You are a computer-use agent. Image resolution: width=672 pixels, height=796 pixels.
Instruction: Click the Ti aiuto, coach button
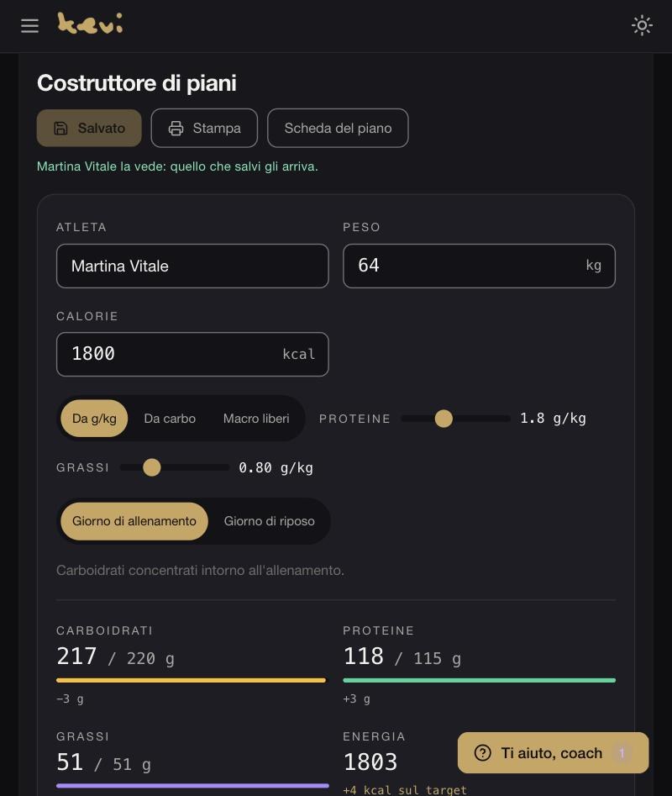pos(554,753)
